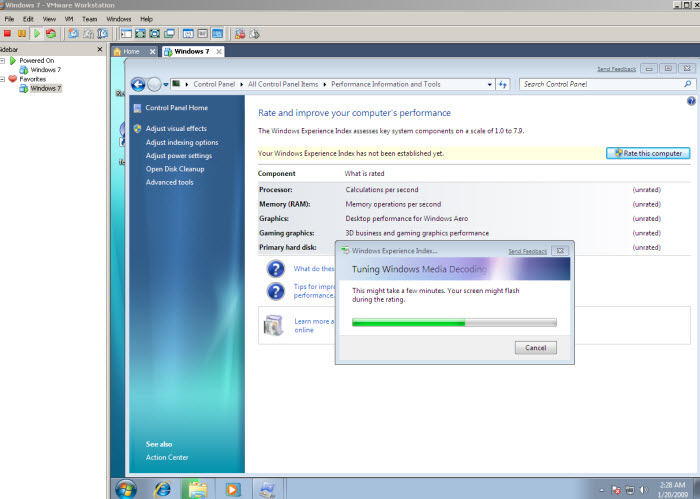Viewport: 700px width, 499px height.
Task: Open the File menu
Action: (9, 19)
